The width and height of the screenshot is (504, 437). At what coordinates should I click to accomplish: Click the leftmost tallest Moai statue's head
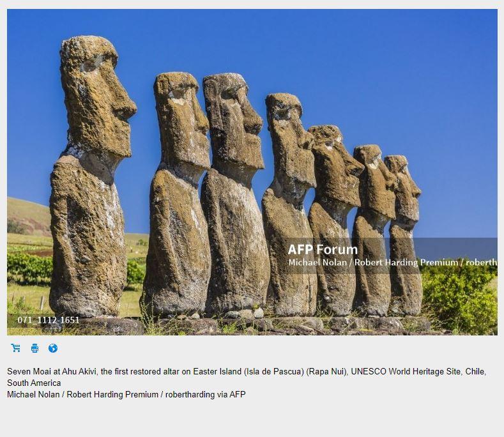pos(96,96)
